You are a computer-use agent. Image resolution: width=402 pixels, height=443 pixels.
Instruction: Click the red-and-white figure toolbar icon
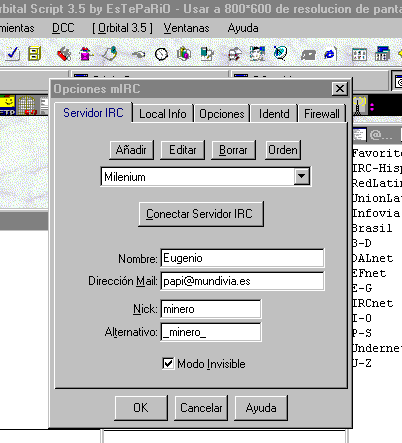tap(235, 54)
